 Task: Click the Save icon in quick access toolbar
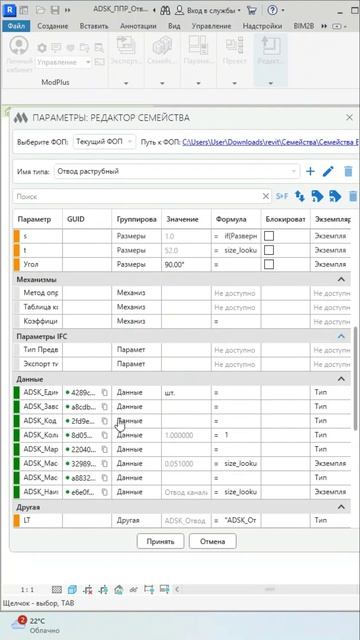[55, 10]
